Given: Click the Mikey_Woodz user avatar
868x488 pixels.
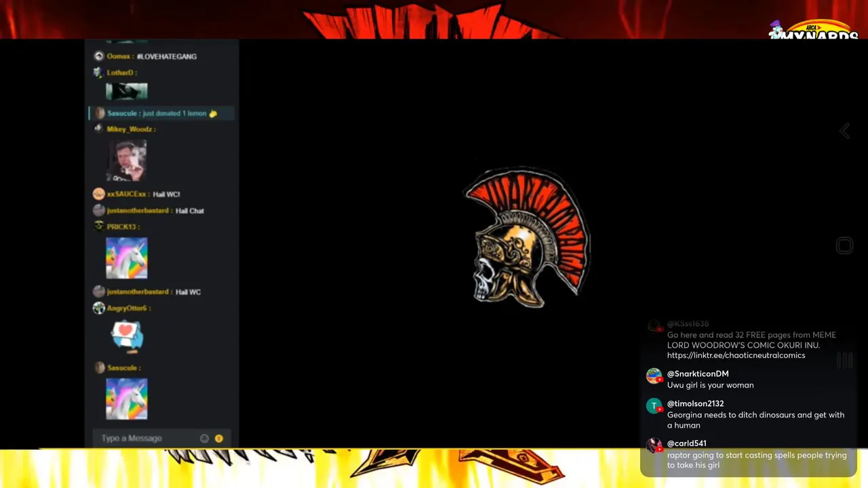Looking at the screenshot, I should [98, 129].
